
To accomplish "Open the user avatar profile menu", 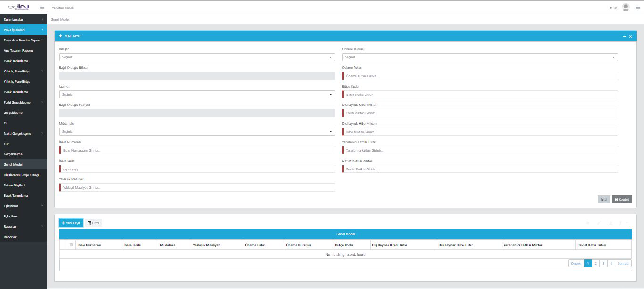I will (x=626, y=8).
